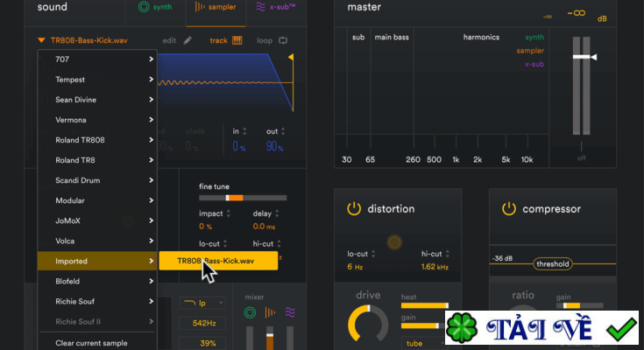Click the fade out 90% value
Viewport: 644px width, 350px height.
[275, 146]
